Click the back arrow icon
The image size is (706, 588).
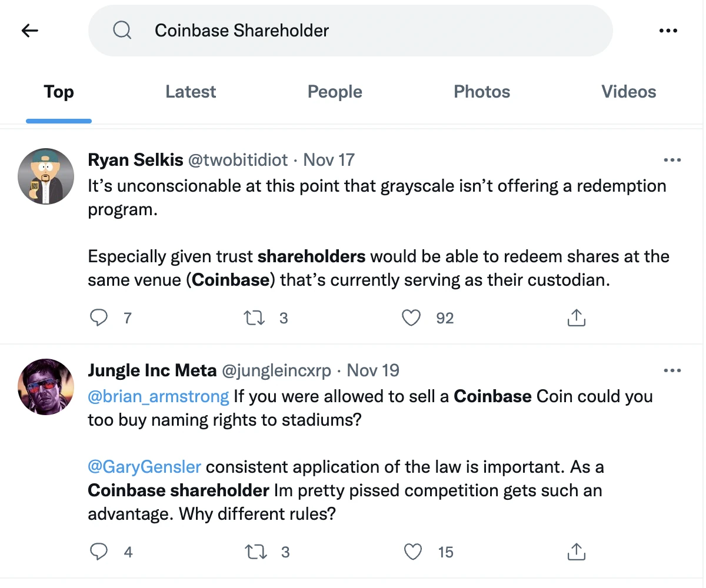click(29, 31)
